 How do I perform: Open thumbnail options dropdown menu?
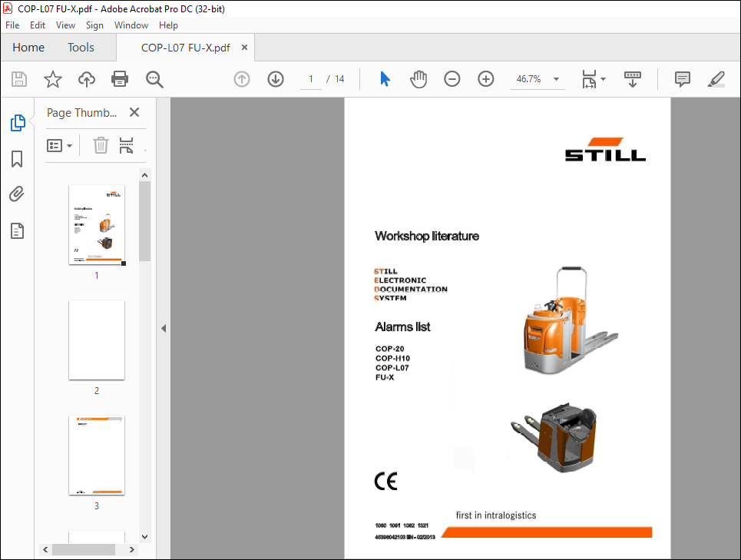(x=60, y=145)
